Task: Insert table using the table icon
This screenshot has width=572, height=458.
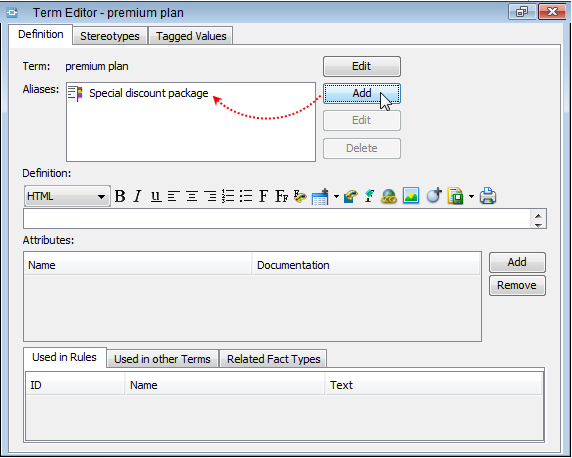Action: click(x=320, y=197)
